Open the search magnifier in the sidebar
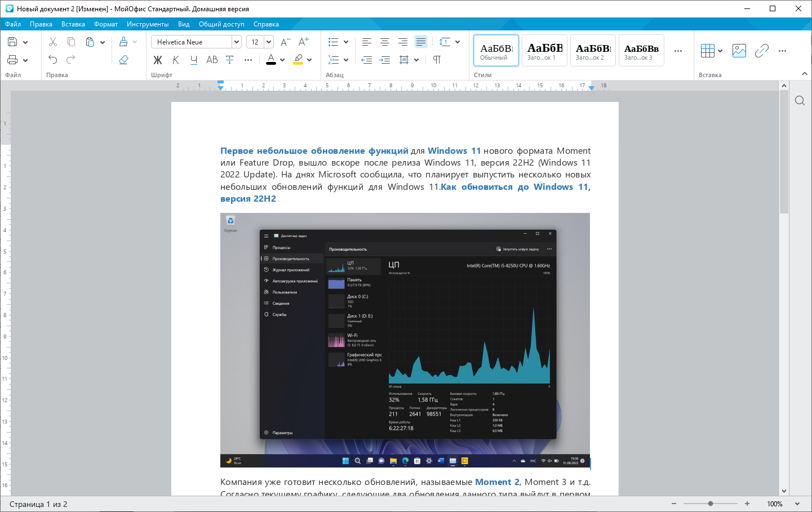The width and height of the screenshot is (812, 512). point(800,101)
